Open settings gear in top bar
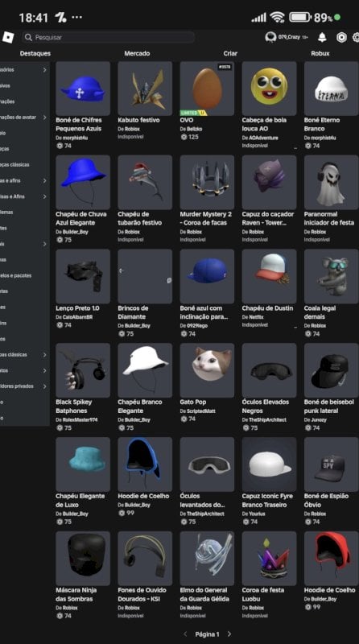 click(356, 37)
